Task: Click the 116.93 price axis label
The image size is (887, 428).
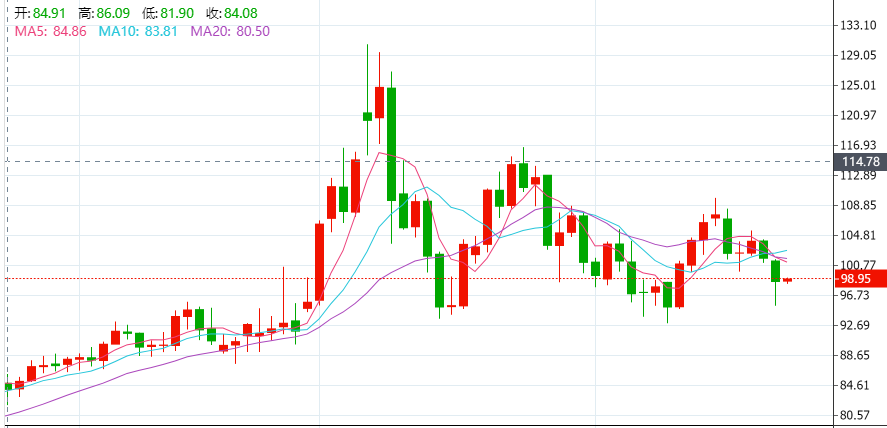Action: point(859,145)
